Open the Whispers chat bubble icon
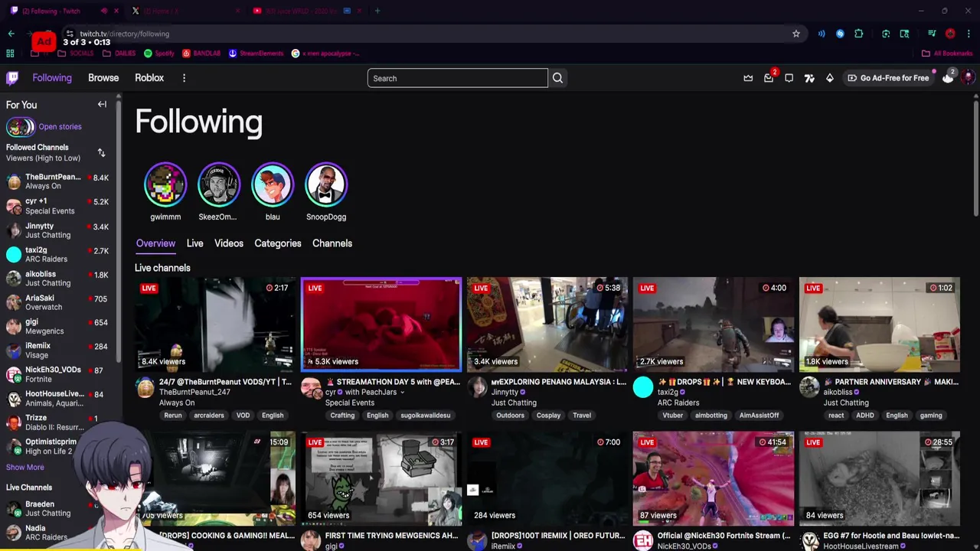980x551 pixels. 789,78
